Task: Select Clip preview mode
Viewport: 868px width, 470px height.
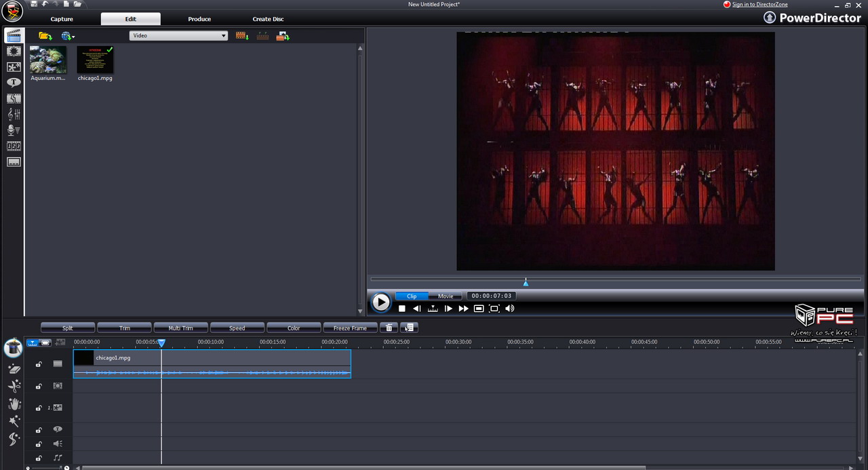Action: [412, 296]
